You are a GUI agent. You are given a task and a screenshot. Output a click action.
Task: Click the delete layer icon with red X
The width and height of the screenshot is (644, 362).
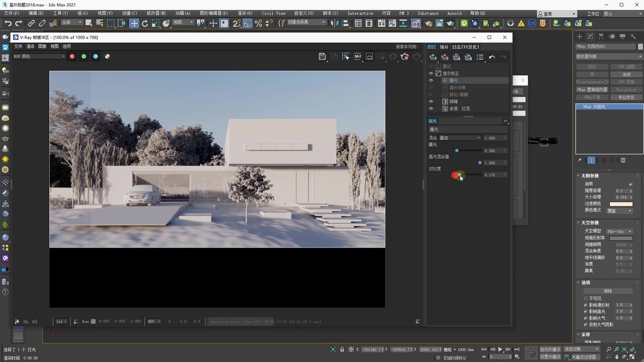(445, 57)
